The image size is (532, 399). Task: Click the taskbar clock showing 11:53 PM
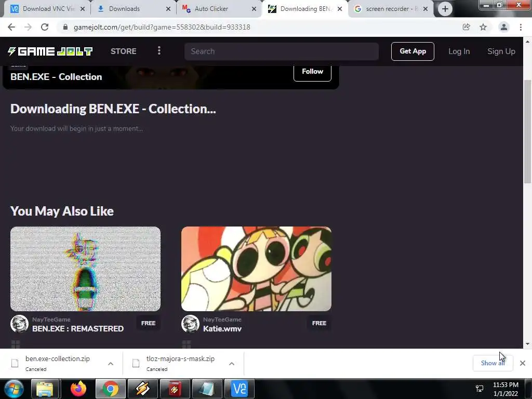pos(506,389)
